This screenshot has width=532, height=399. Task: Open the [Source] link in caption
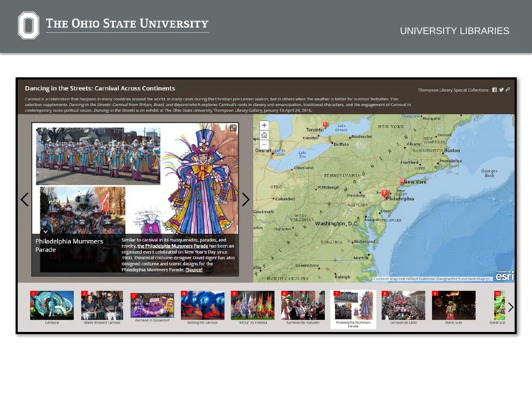point(194,270)
